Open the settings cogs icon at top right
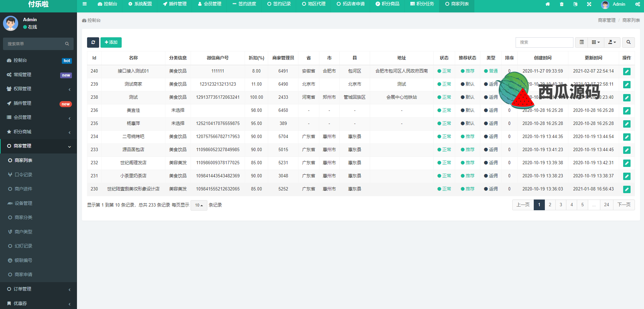644x309 pixels. tap(638, 4)
